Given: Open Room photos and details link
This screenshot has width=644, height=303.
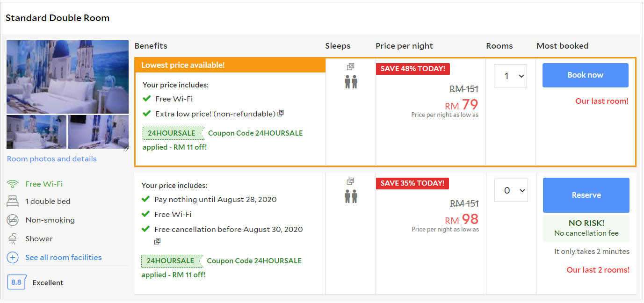Looking at the screenshot, I should 51,159.
